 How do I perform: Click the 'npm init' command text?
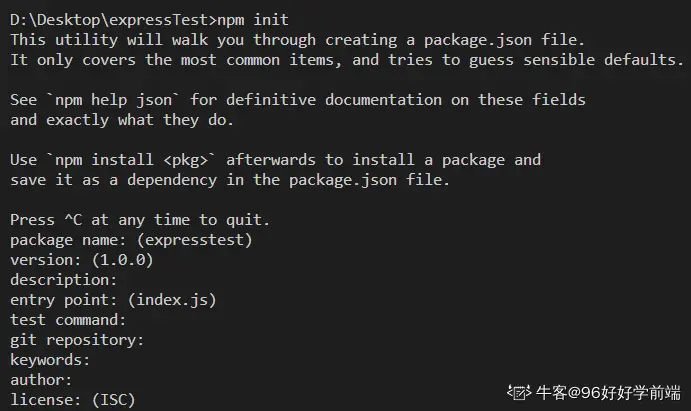pyautogui.click(x=253, y=20)
